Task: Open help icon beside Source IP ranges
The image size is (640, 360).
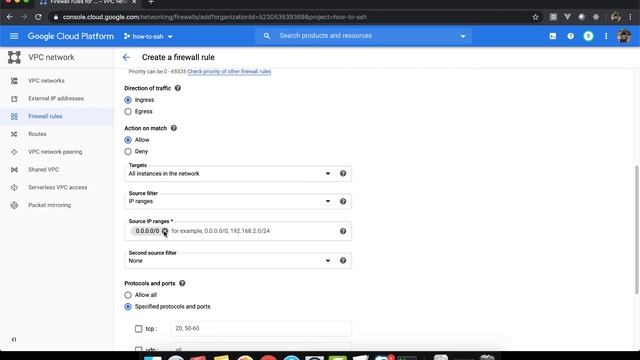Action: click(343, 231)
